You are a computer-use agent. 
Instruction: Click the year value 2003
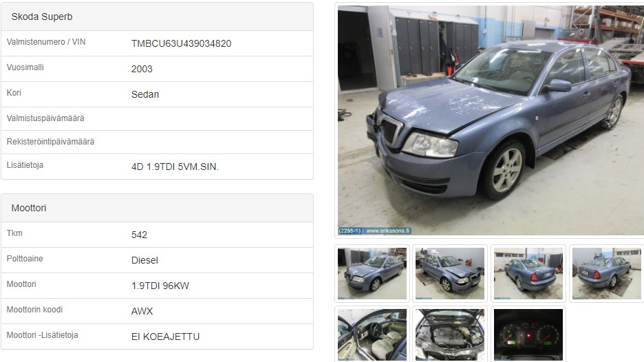[142, 69]
